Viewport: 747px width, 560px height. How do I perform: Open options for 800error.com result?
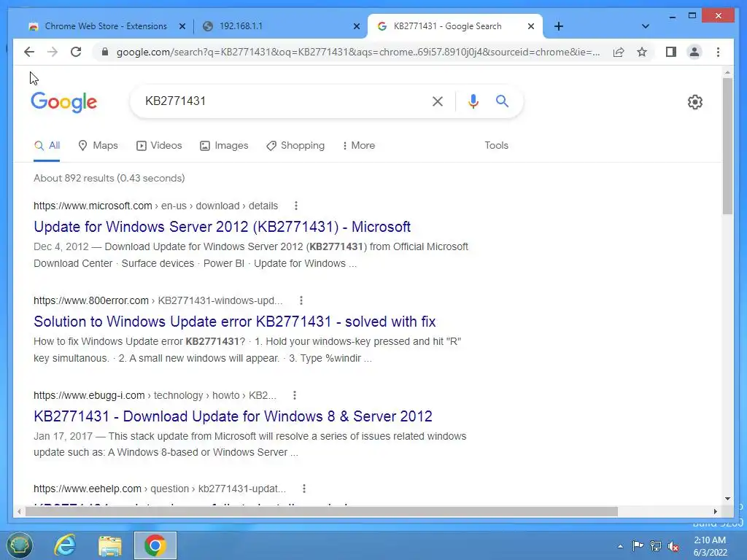pos(301,300)
